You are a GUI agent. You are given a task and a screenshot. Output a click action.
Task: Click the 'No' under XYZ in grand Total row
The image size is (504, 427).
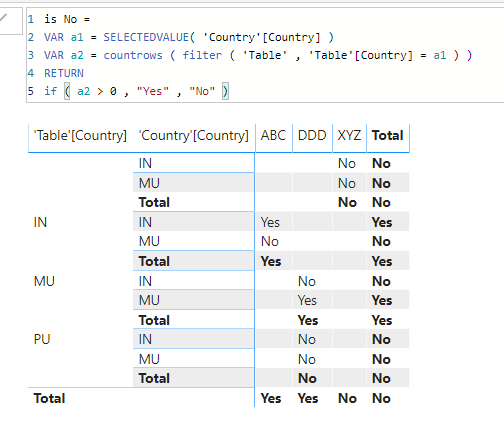coord(347,398)
